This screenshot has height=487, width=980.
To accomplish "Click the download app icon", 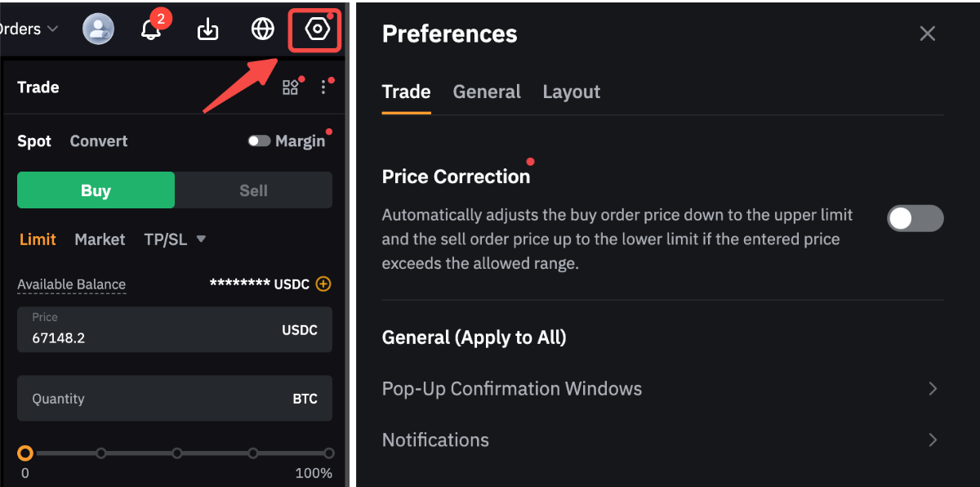I will 208,30.
